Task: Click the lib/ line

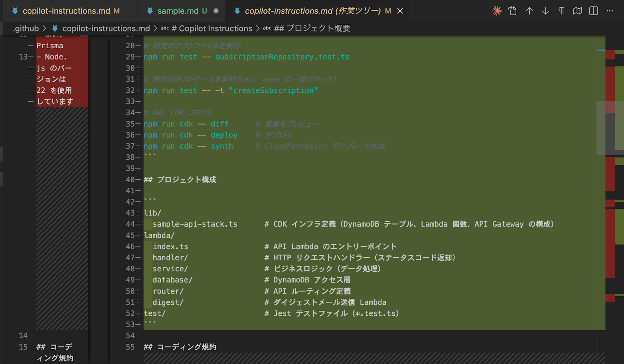Action: tap(152, 213)
